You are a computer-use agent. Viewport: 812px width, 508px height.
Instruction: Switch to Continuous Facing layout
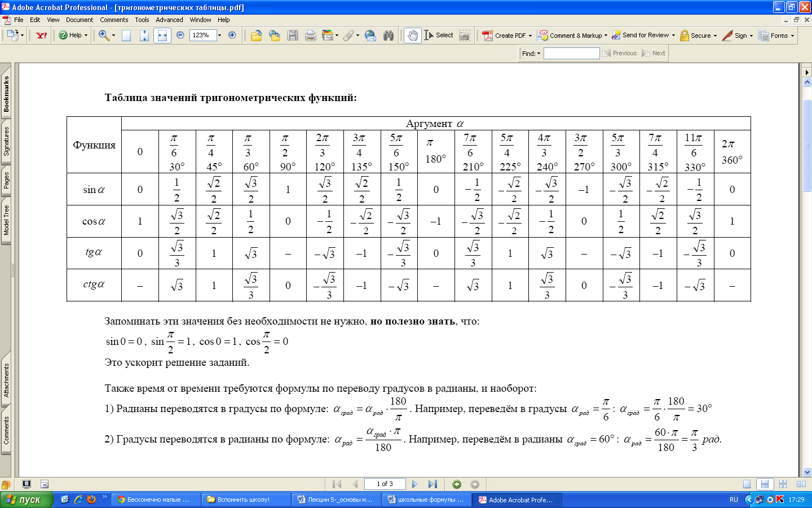coord(783,484)
